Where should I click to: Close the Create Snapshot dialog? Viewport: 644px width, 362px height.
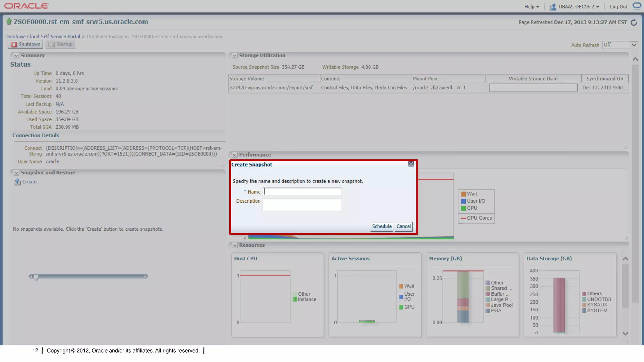(x=411, y=164)
